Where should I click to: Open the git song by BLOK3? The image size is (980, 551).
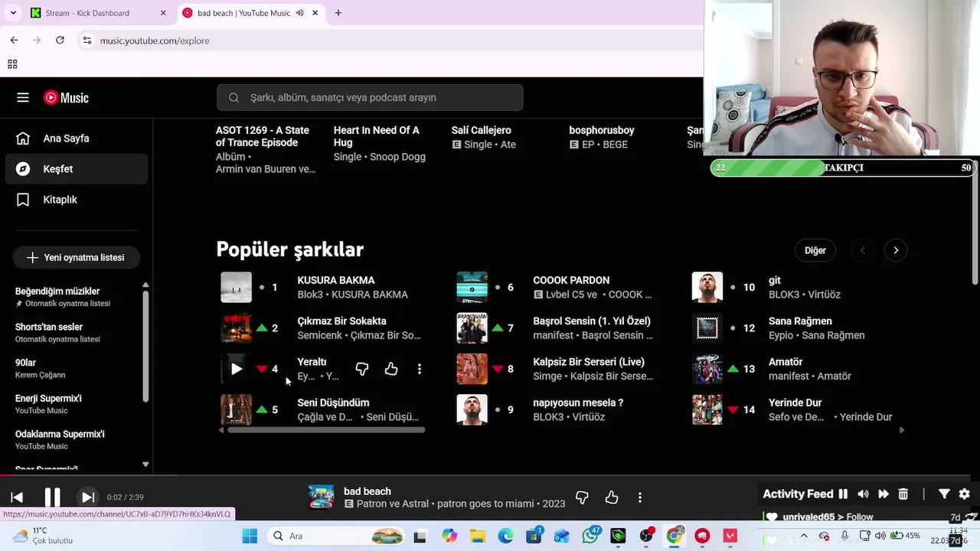click(775, 281)
